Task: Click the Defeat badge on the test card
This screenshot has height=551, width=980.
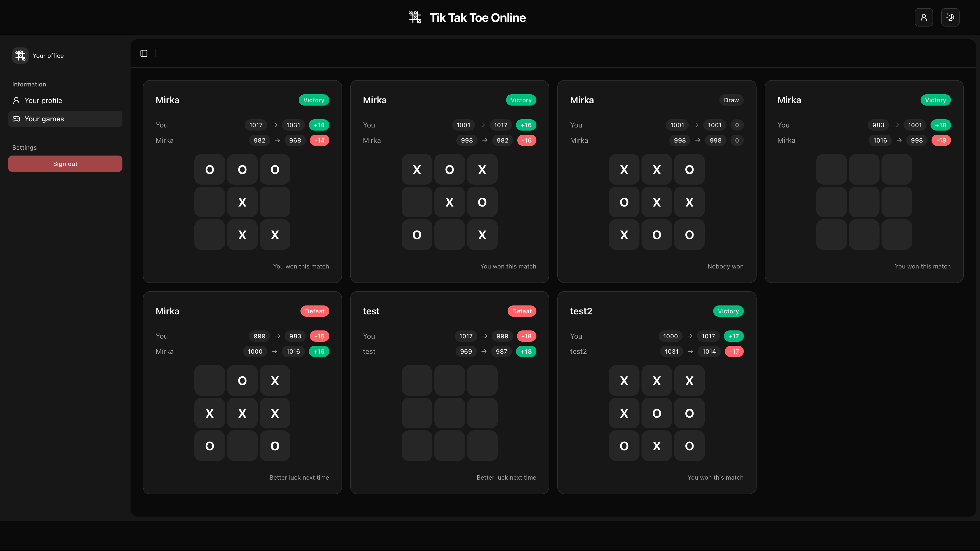Action: click(x=522, y=311)
